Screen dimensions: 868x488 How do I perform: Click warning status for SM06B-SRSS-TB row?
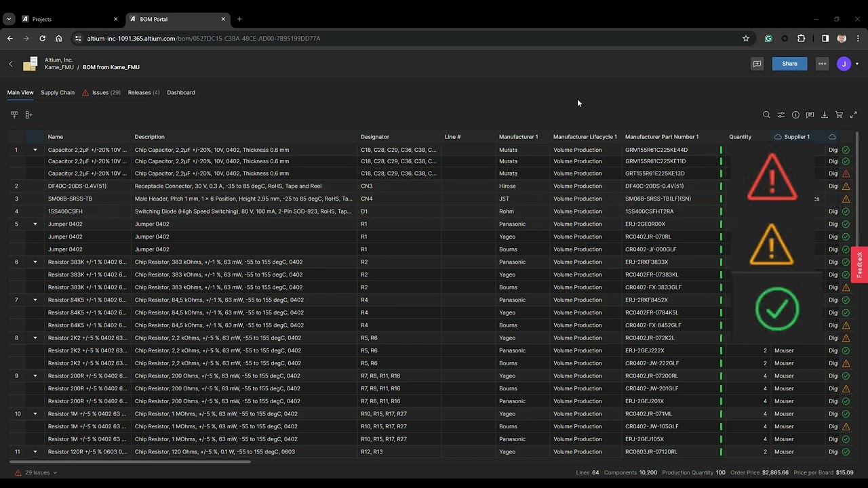(846, 199)
